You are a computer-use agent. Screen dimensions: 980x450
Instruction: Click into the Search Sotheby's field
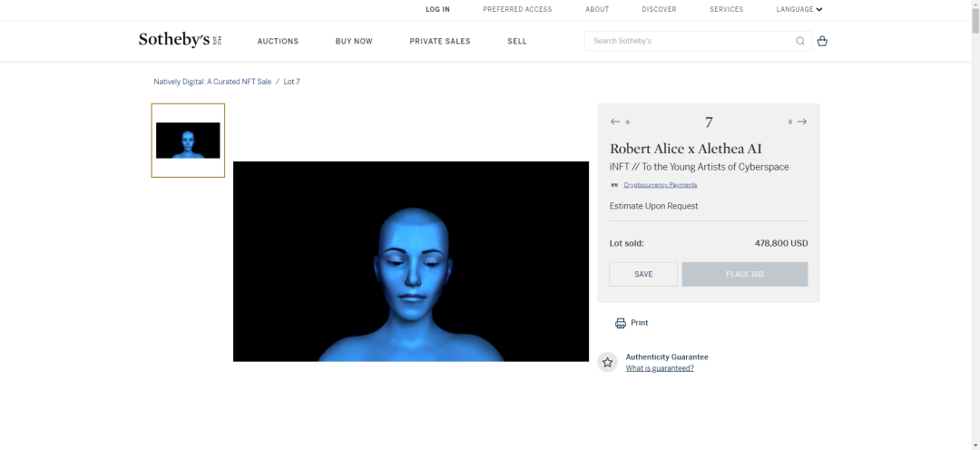(690, 41)
